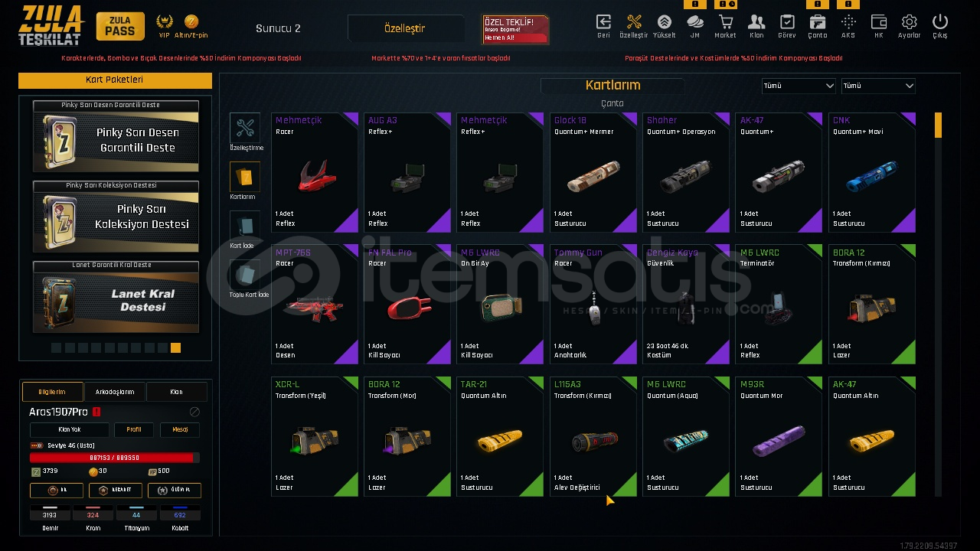Open Kart İade sidebar icon
Viewport: 980px width, 551px height.
[245, 227]
